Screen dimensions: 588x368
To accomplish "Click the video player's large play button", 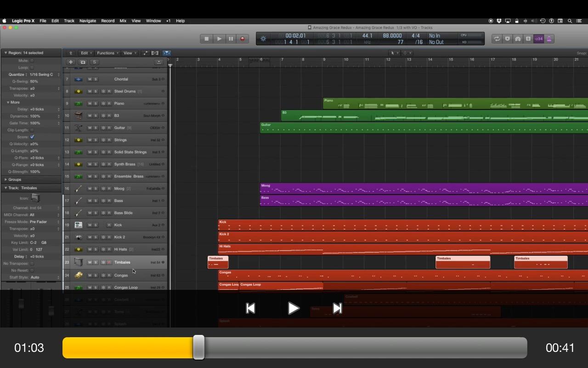I will (294, 308).
